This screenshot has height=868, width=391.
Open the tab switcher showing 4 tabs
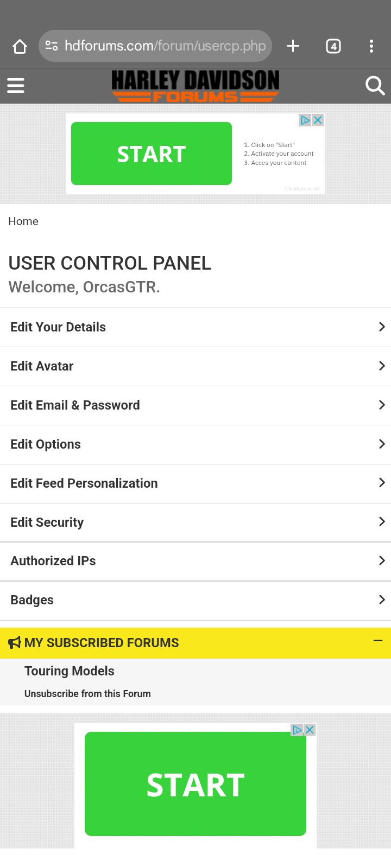(333, 46)
